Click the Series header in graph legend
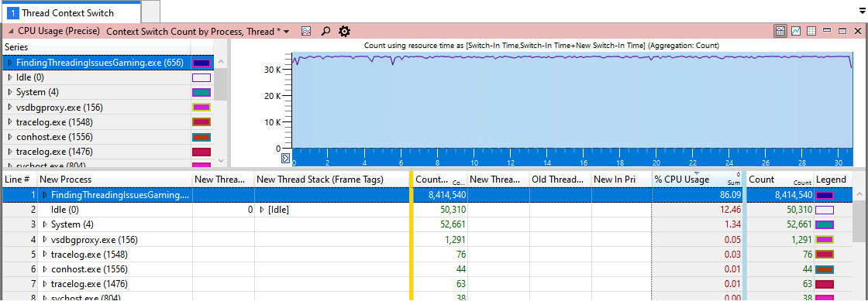The height and width of the screenshot is (301, 868). coord(96,47)
